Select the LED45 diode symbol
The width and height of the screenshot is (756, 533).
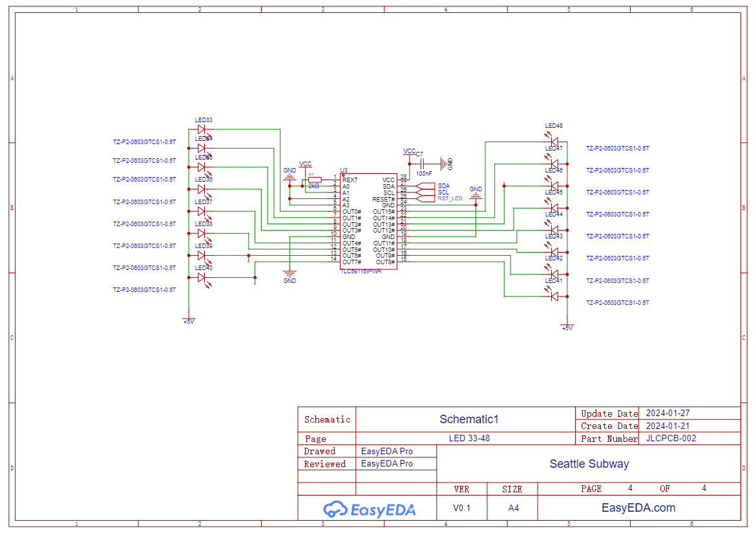coord(554,208)
